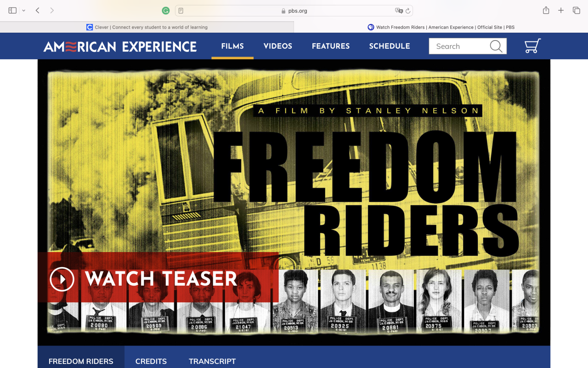
Task: Open the FEATURES menu item
Action: 331,46
